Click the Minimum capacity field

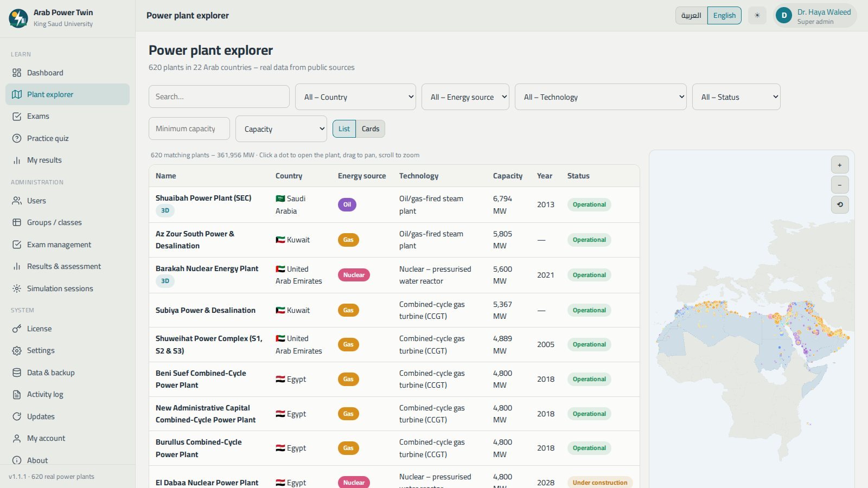click(x=189, y=129)
